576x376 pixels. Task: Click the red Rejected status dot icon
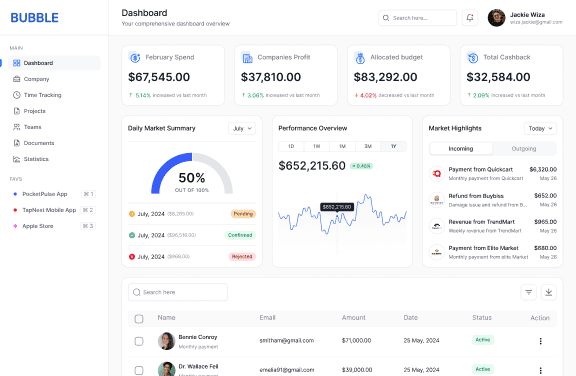[x=132, y=257]
